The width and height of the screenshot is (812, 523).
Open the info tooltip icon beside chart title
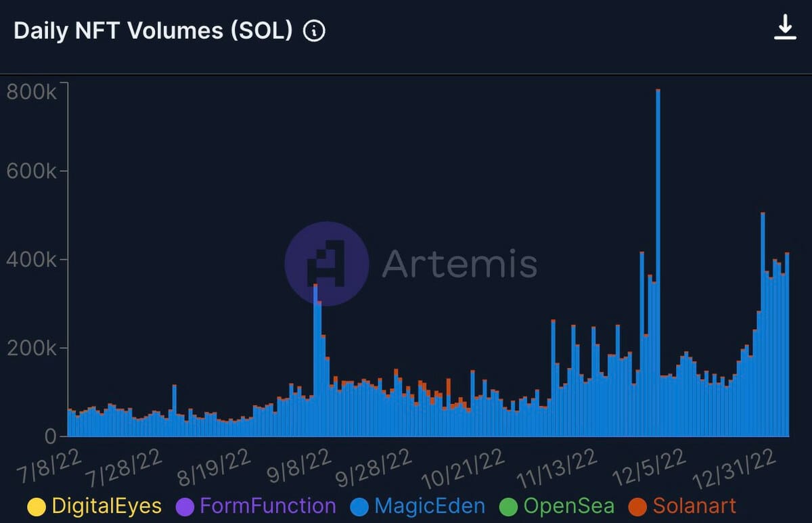[314, 31]
